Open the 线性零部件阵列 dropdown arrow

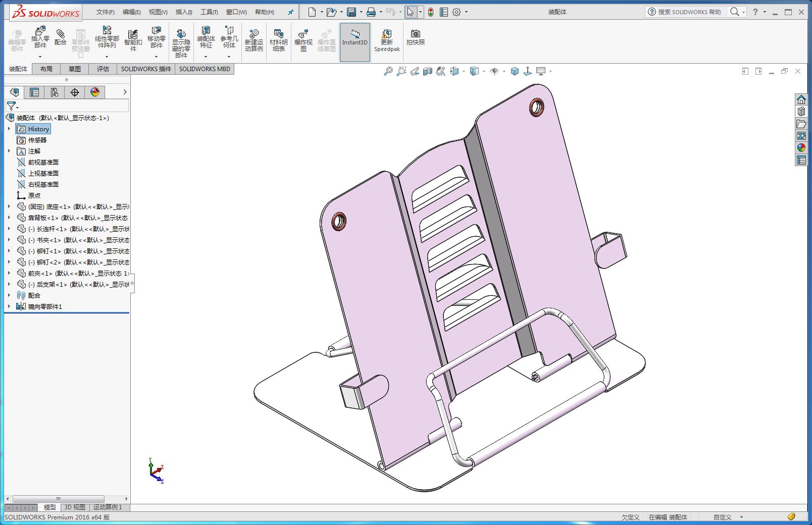107,57
